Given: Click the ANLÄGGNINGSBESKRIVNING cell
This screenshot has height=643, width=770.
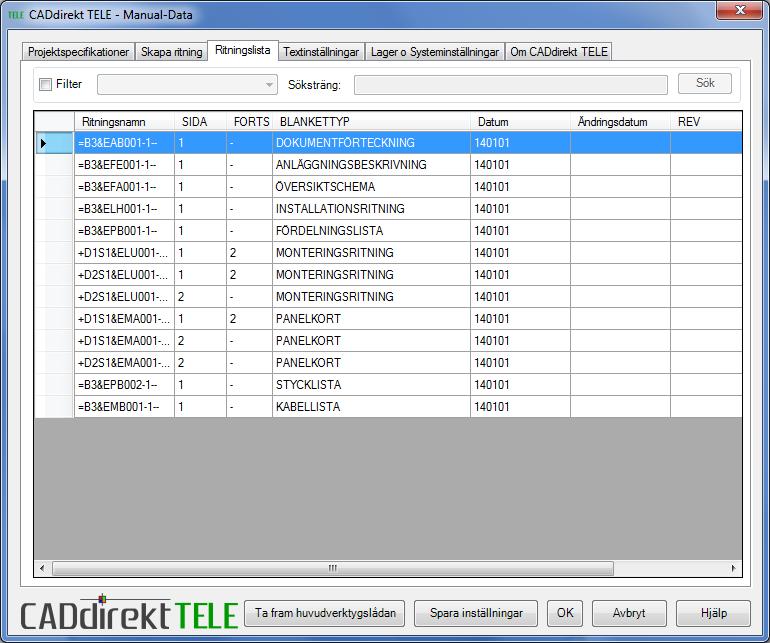Looking at the screenshot, I should (x=371, y=165).
